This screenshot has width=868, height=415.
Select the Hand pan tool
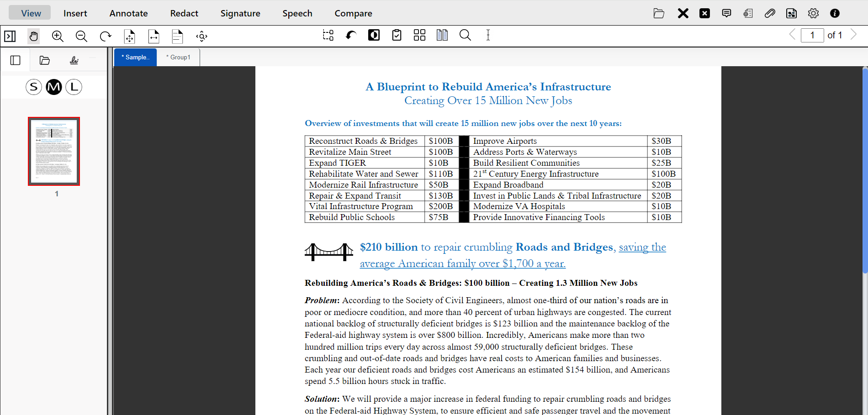33,36
